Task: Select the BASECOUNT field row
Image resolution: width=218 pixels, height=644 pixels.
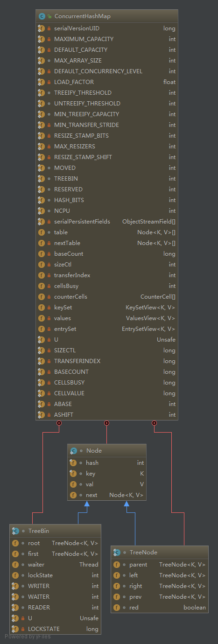Action: pos(107,372)
